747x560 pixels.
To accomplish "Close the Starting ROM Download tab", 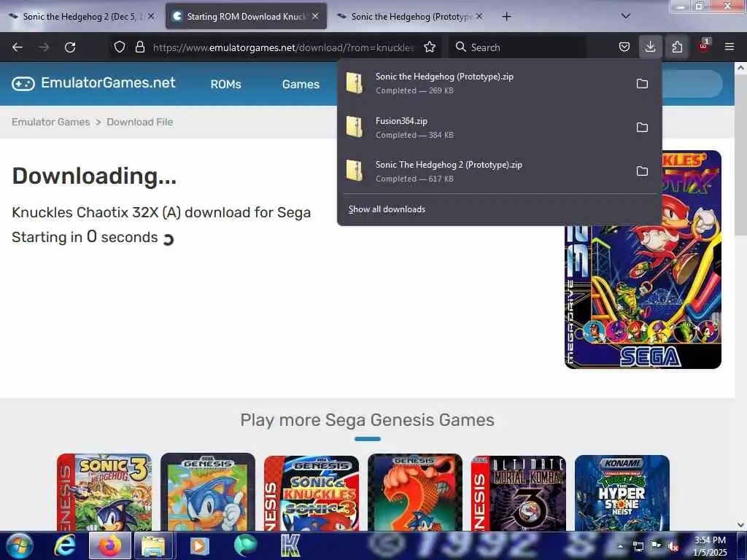I will [x=315, y=16].
